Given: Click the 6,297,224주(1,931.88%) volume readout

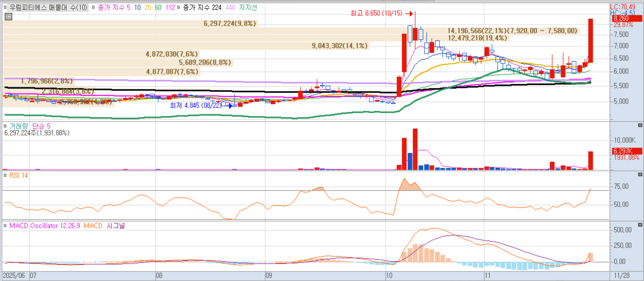Looking at the screenshot, I should [37, 133].
